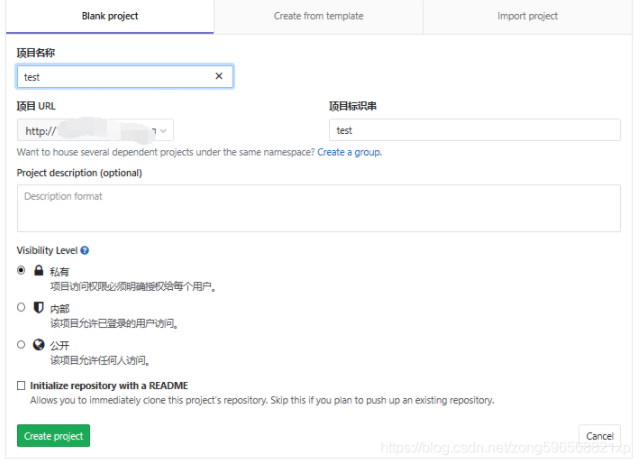Viewport: 640px width, 466px height.
Task: Click the Project description (optional) label
Action: click(79, 173)
